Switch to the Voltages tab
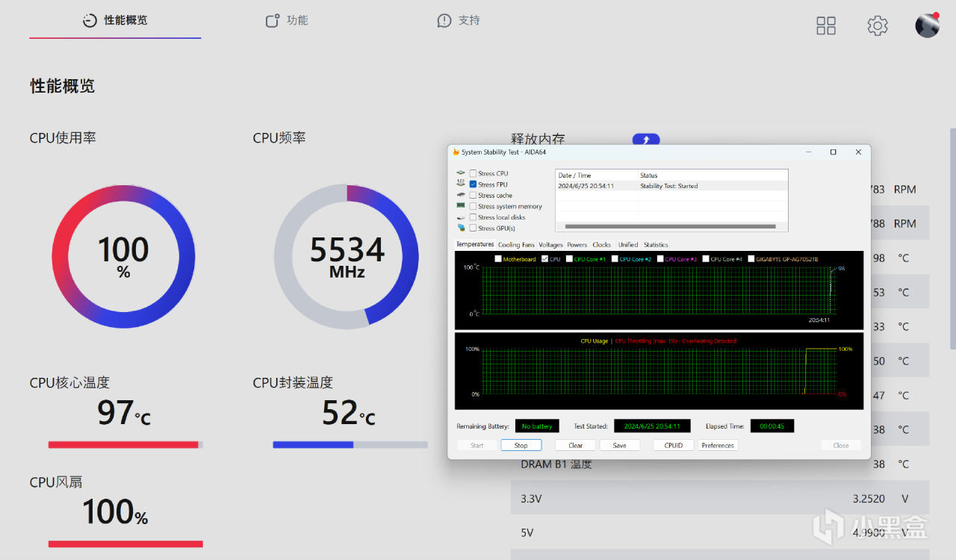This screenshot has height=560, width=956. tap(550, 245)
